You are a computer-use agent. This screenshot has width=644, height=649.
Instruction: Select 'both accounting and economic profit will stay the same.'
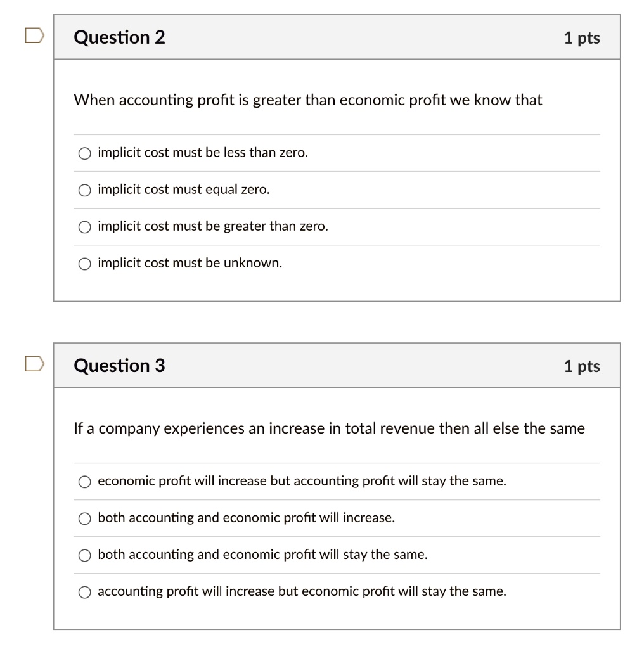point(84,555)
